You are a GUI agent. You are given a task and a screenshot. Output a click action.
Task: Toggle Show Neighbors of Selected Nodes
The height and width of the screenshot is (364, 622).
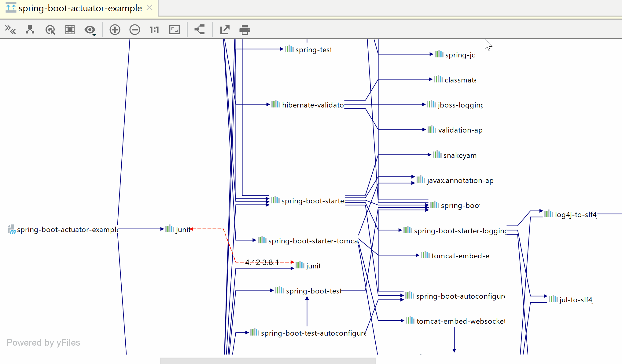tap(89, 30)
